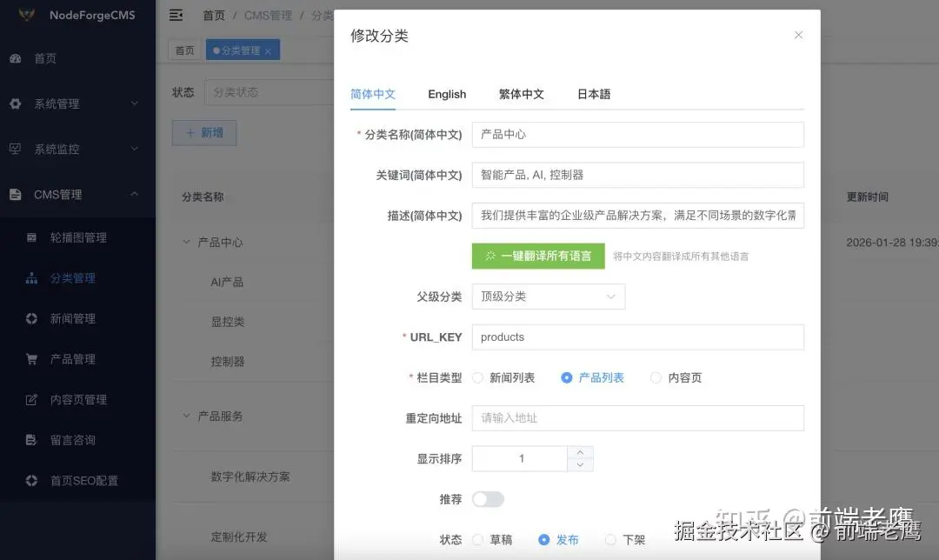Select the 新闻列表 radio option
The width and height of the screenshot is (939, 560).
[x=478, y=377]
